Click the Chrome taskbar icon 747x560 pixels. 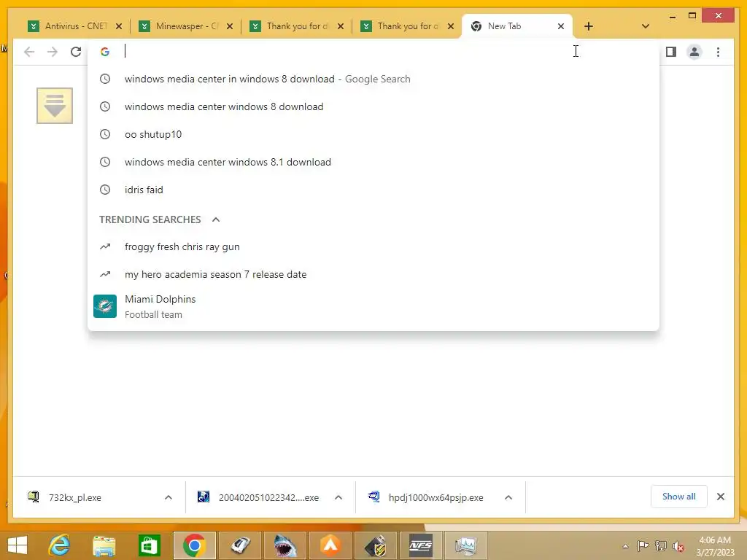(x=194, y=545)
